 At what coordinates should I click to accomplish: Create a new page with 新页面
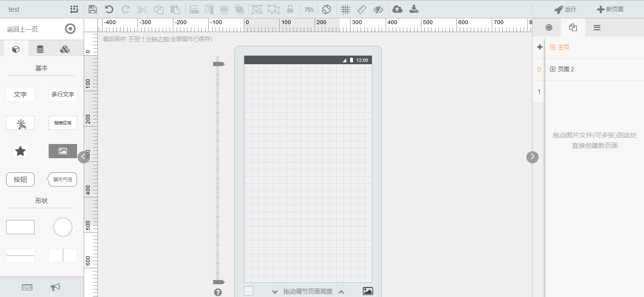(610, 9)
